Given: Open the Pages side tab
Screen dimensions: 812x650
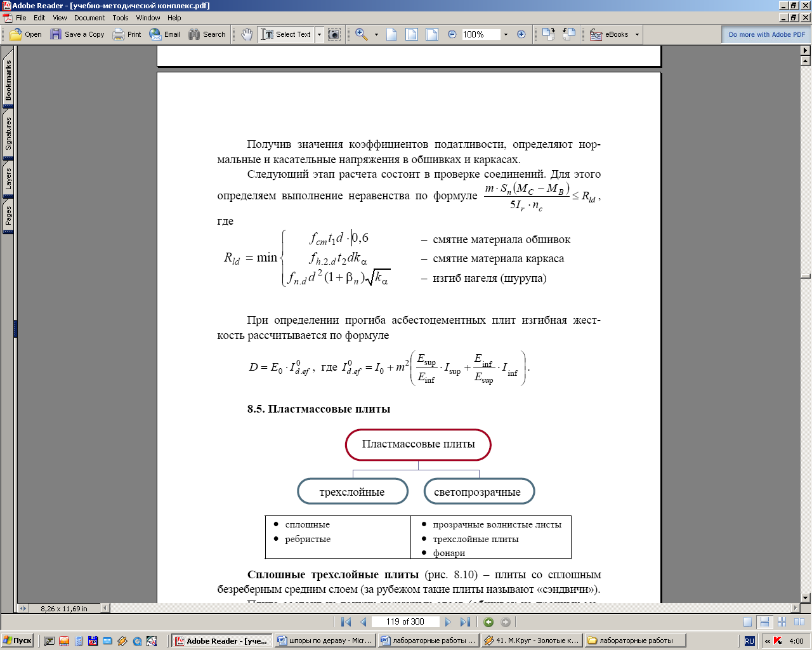Looking at the screenshot, I should coord(8,216).
